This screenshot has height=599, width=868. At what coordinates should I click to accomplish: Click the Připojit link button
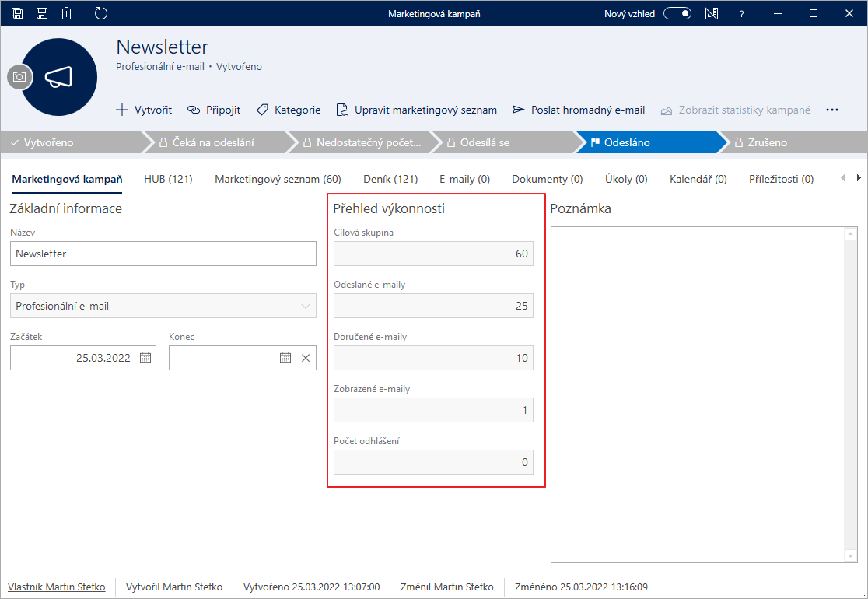(214, 110)
